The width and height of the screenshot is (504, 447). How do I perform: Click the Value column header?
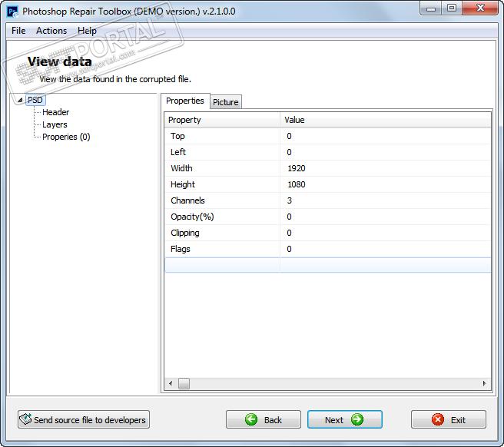pos(385,120)
